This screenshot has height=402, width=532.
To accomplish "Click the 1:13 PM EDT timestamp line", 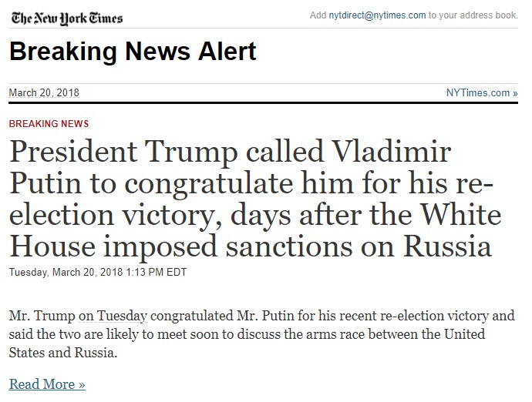I will click(98, 272).
